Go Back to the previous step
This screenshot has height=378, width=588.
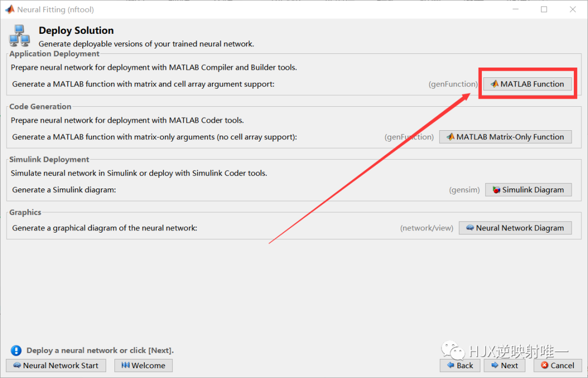[460, 365]
